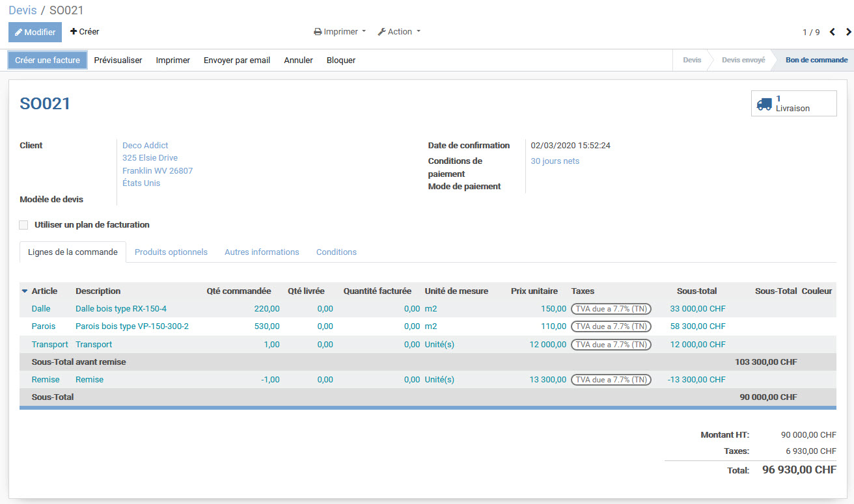Enable 'Utiliser un plan de facturation' checkbox
This screenshot has width=854, height=504.
pyautogui.click(x=24, y=225)
